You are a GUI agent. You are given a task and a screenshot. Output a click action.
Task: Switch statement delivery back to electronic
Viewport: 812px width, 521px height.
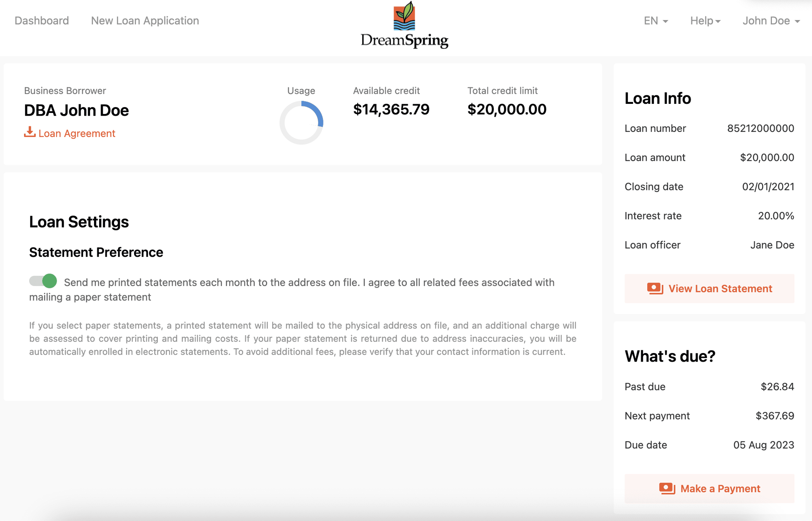43,281
